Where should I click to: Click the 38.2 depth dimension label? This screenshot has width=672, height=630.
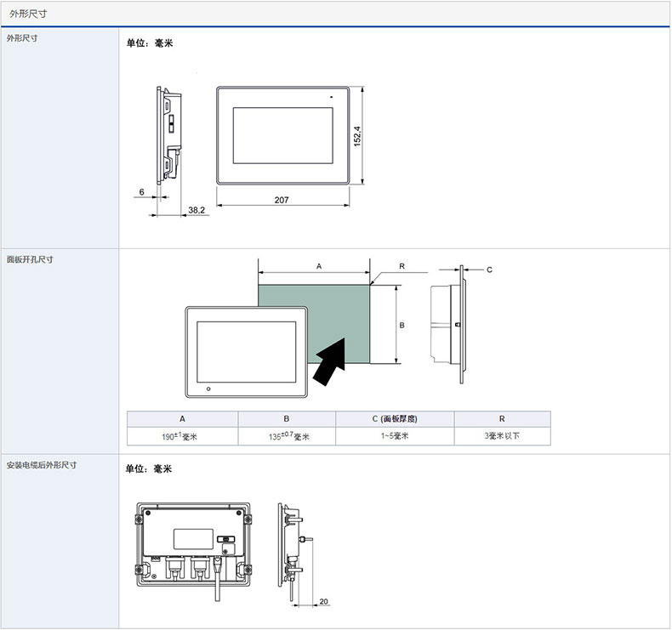click(196, 209)
